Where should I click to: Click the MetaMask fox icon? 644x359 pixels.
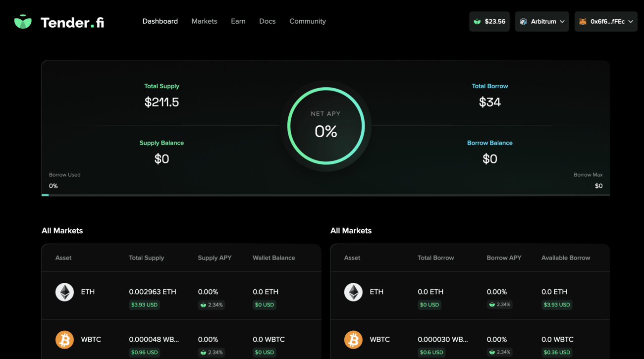click(583, 22)
